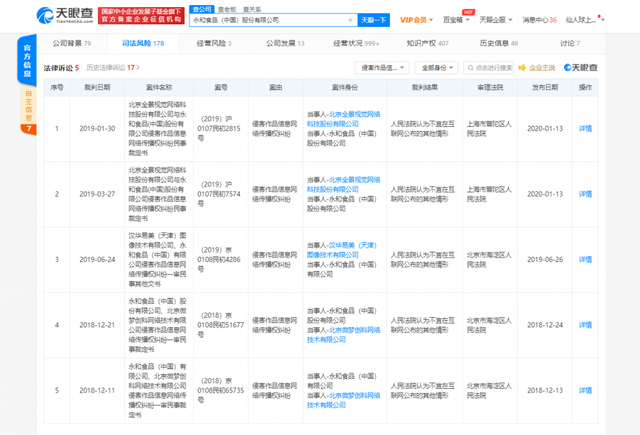
Task: Click the 天眼一下 search button
Action: (x=373, y=20)
